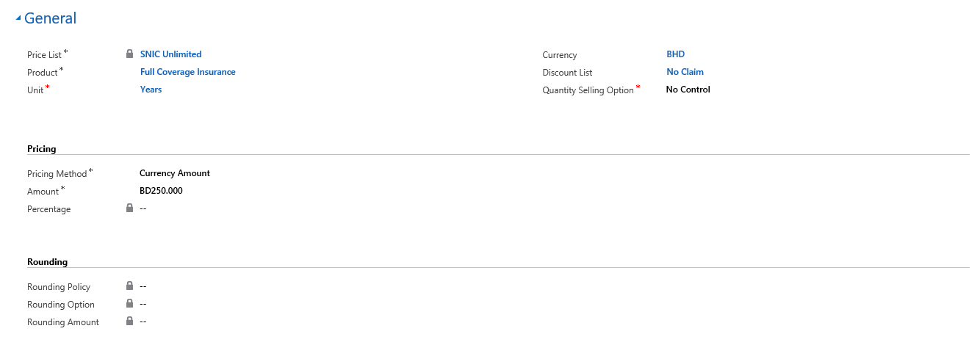Edit the Amount field BD250.000
980x345 pixels.
(x=161, y=191)
